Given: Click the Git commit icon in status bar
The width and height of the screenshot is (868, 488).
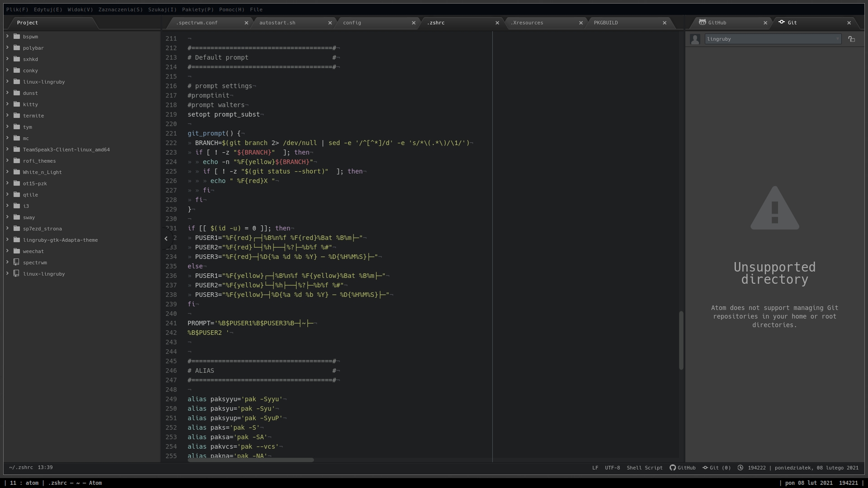Looking at the screenshot, I should [x=705, y=468].
